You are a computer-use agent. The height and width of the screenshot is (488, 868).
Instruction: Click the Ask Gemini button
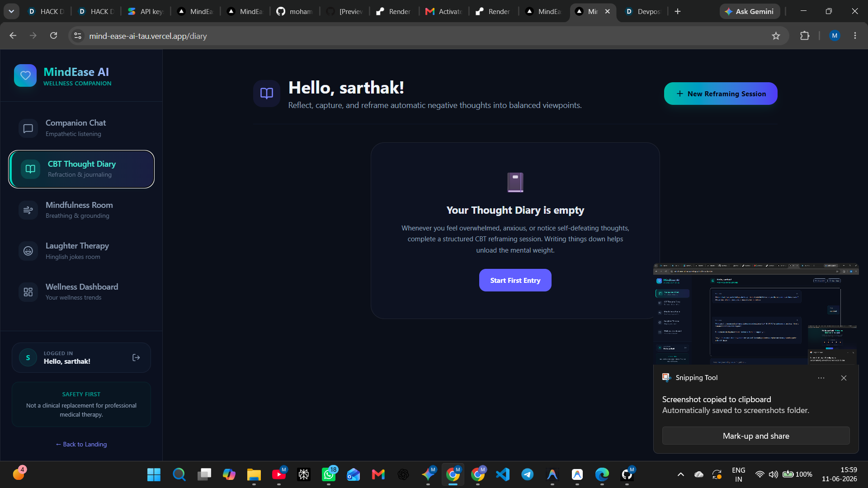pos(750,11)
